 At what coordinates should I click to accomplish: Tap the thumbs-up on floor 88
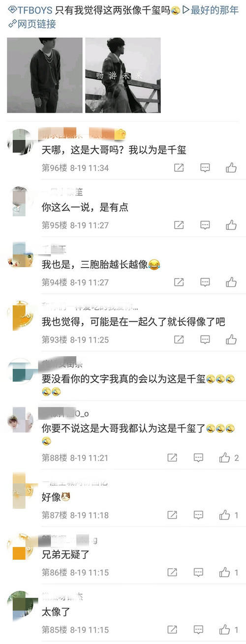click(x=224, y=458)
